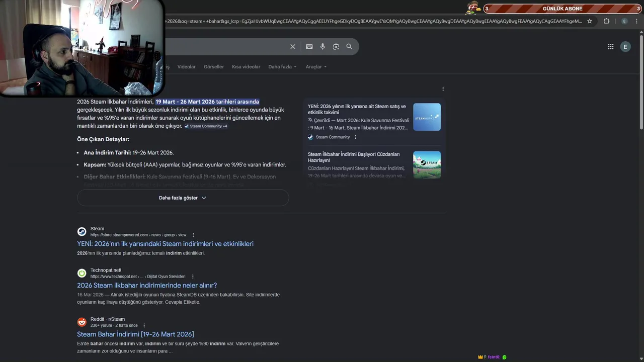644x362 pixels.
Task: Open the on-screen keyboard icon in search bar
Action: pos(309,47)
